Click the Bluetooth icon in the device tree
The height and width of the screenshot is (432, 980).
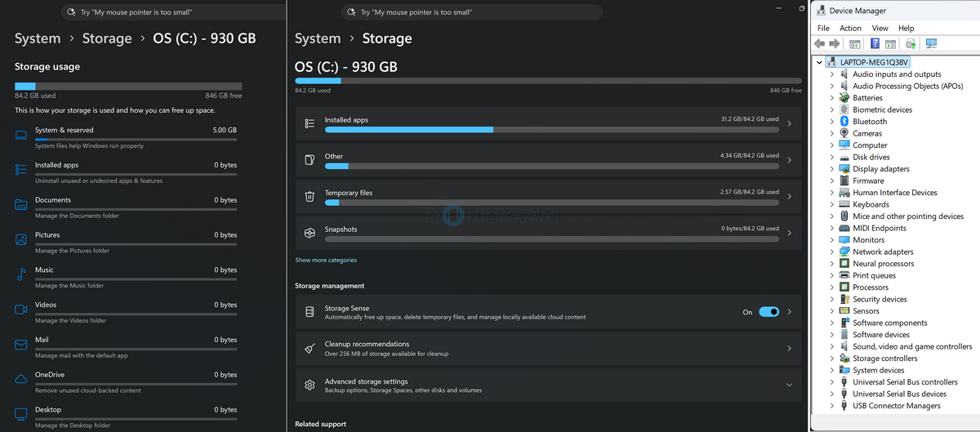(844, 121)
